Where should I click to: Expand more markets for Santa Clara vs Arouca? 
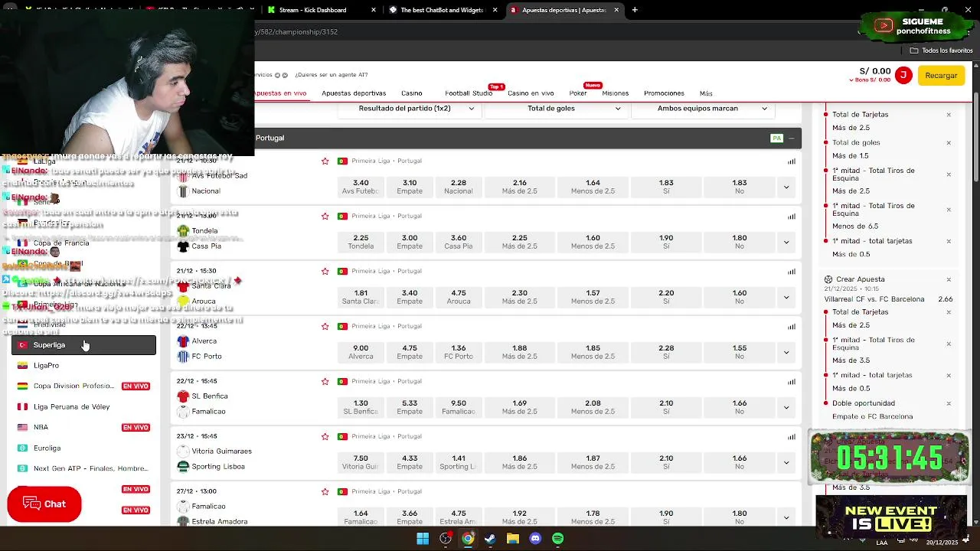coord(786,297)
